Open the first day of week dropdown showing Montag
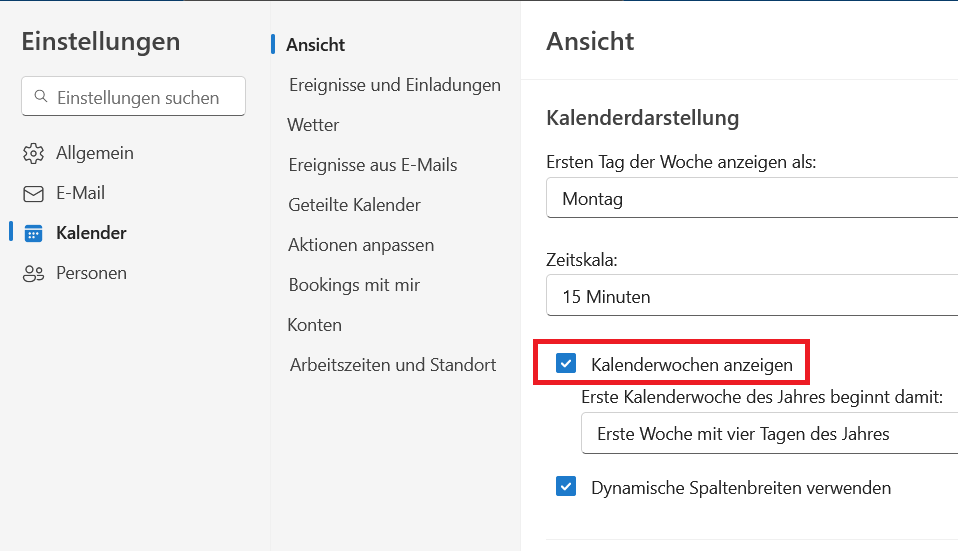This screenshot has height=551, width=958. pos(752,199)
